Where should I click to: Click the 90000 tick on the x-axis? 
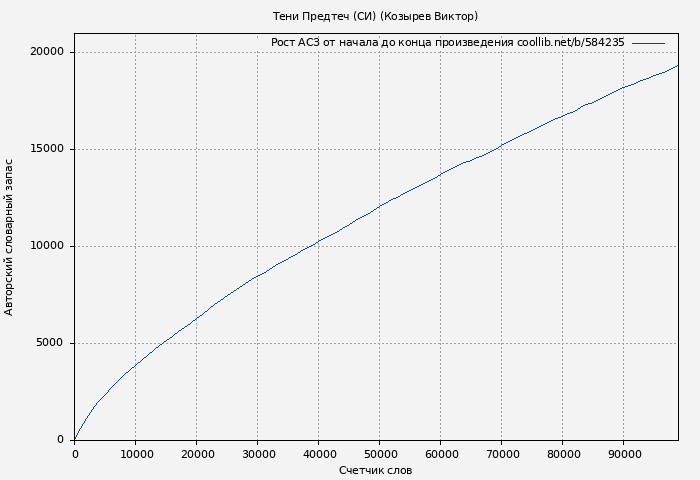point(624,454)
